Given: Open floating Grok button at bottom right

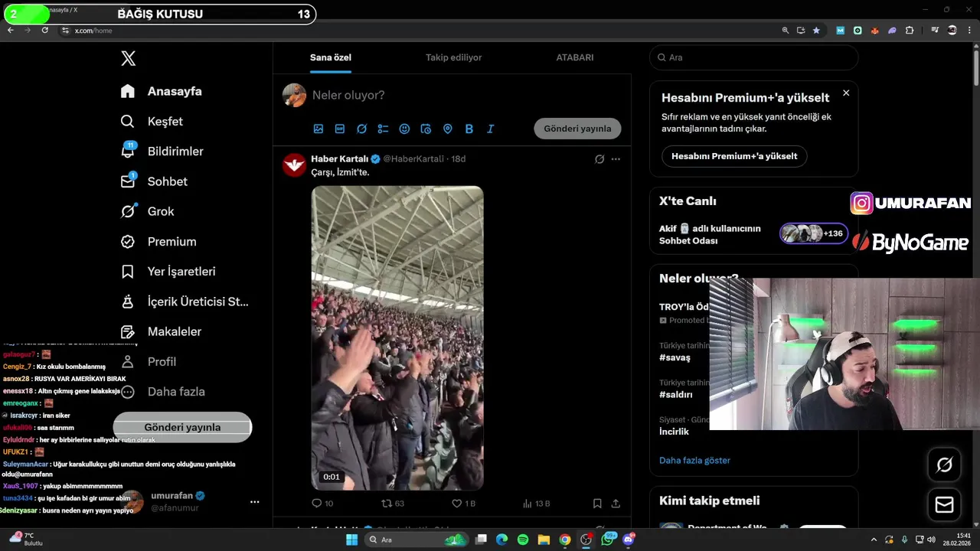Looking at the screenshot, I should tap(944, 465).
